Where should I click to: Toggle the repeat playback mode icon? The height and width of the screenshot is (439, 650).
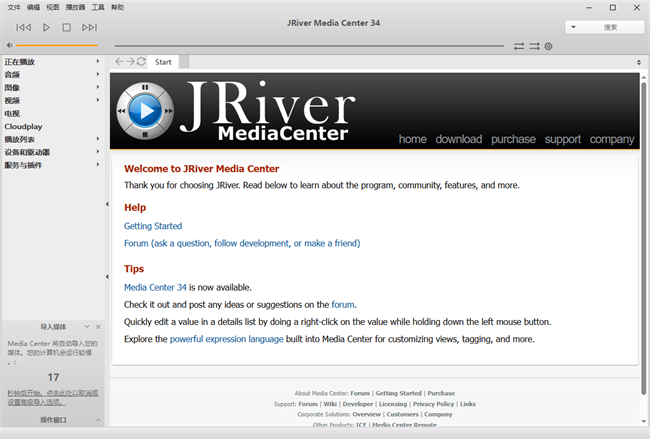tap(519, 46)
